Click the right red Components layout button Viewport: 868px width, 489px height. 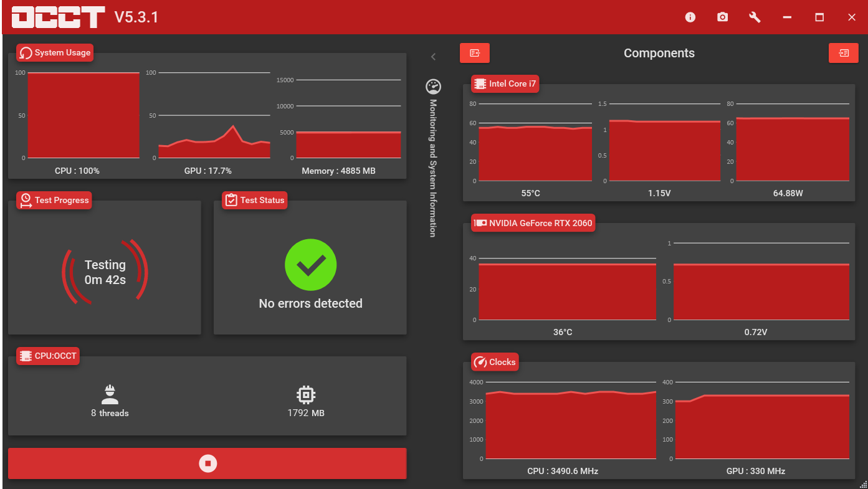pos(844,53)
